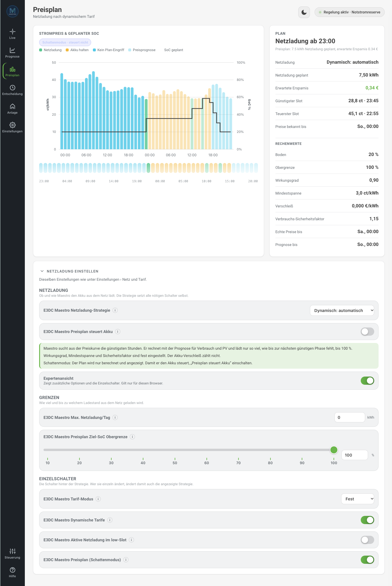Enable the Preisplan steuert Akku switch

pos(367,332)
